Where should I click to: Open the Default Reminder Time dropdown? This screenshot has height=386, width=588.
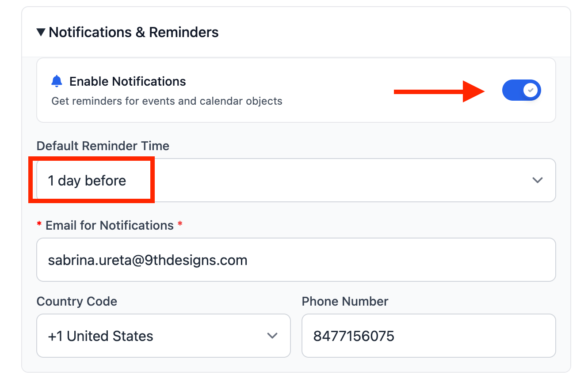(296, 180)
